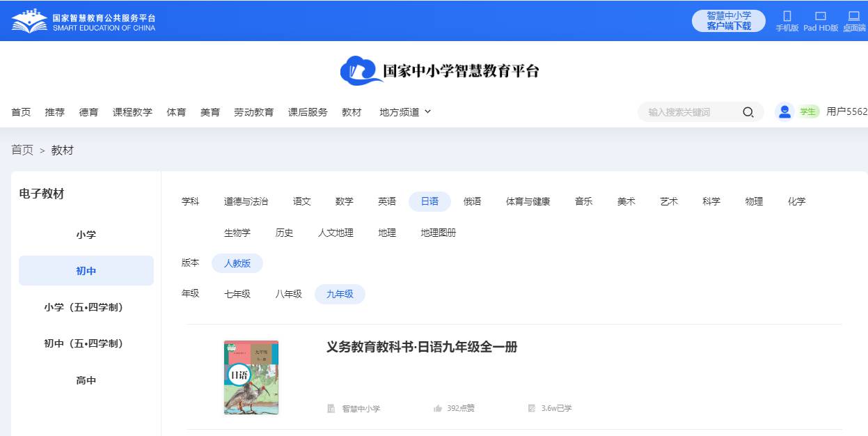Select 初中（五•四学制） in the sidebar
The image size is (868, 436).
click(86, 343)
